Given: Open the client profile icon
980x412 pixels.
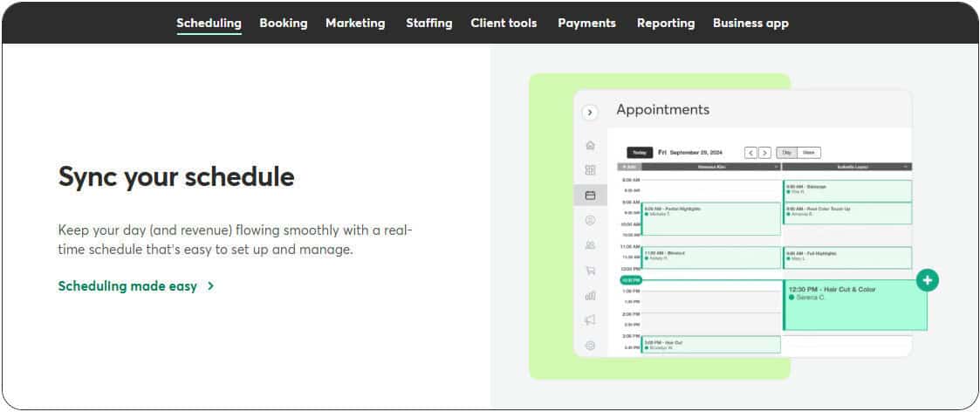Looking at the screenshot, I should pos(590,221).
